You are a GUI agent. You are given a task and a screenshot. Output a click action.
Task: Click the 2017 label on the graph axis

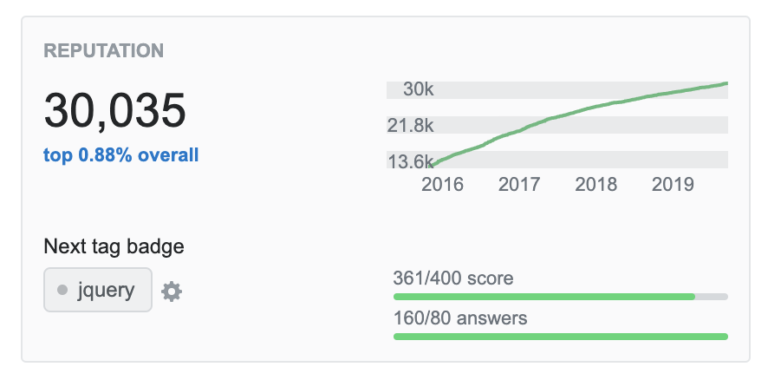tap(519, 185)
